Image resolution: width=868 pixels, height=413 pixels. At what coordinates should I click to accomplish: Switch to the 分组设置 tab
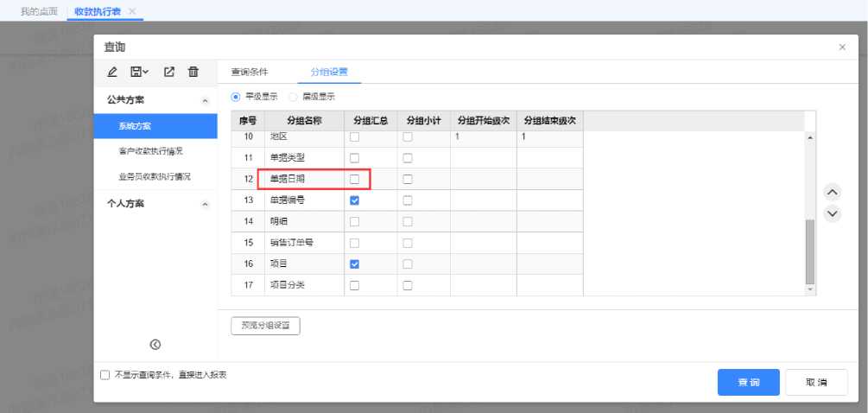click(329, 72)
